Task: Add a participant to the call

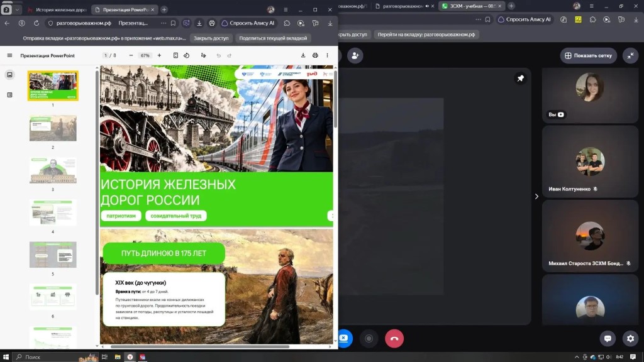Action: 355,55
